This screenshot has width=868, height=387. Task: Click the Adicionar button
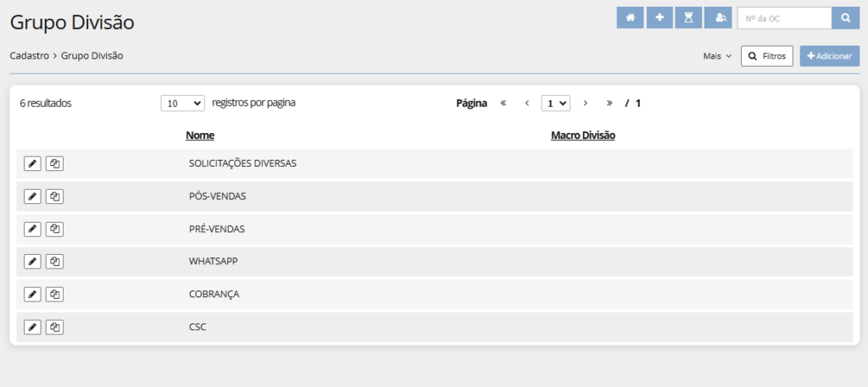pos(829,56)
